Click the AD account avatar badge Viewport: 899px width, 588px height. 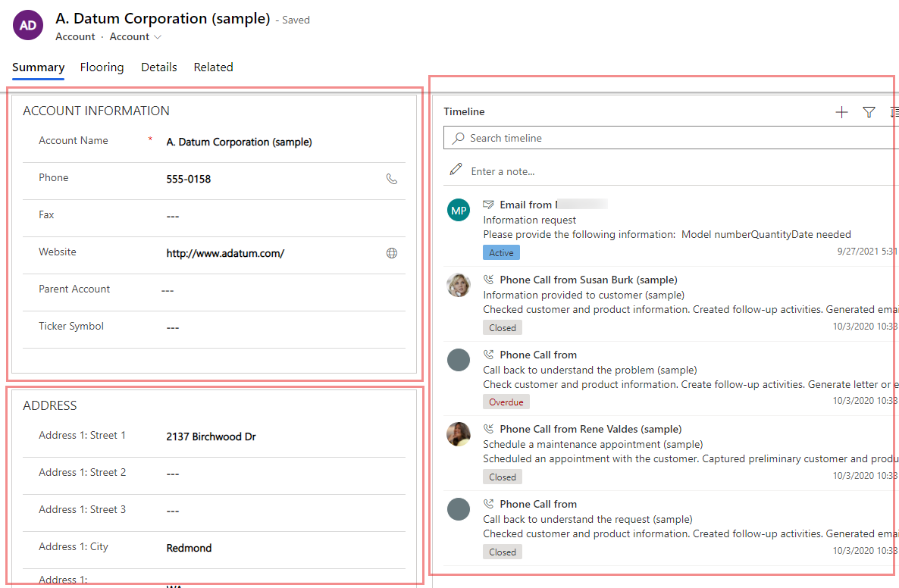coord(28,25)
